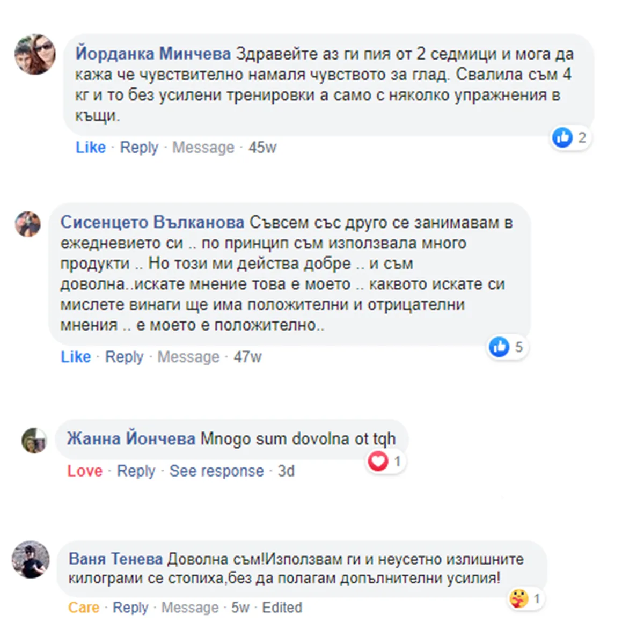Open Жанна Йончева's avatar

click(34, 441)
